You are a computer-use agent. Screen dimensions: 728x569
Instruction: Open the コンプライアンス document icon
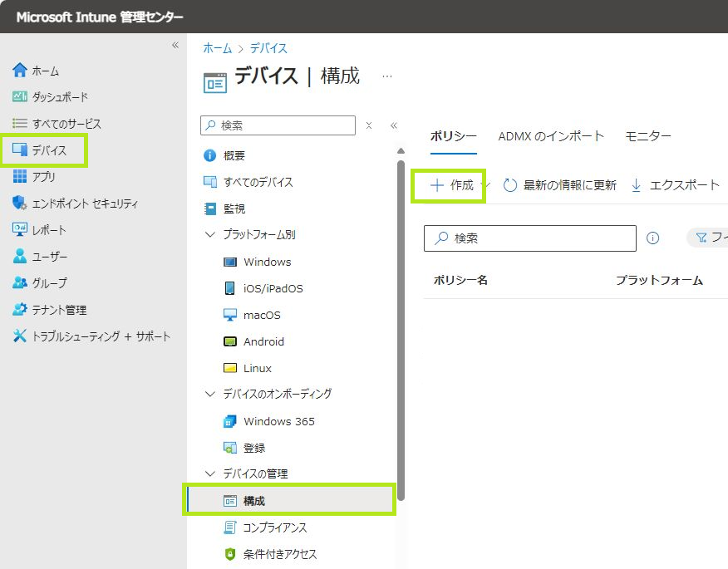230,527
